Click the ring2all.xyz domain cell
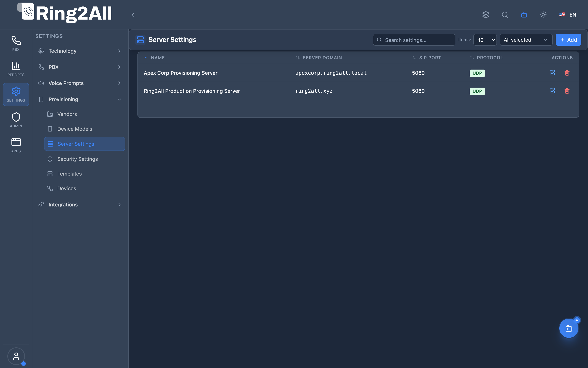This screenshot has width=588, height=368. click(x=314, y=91)
